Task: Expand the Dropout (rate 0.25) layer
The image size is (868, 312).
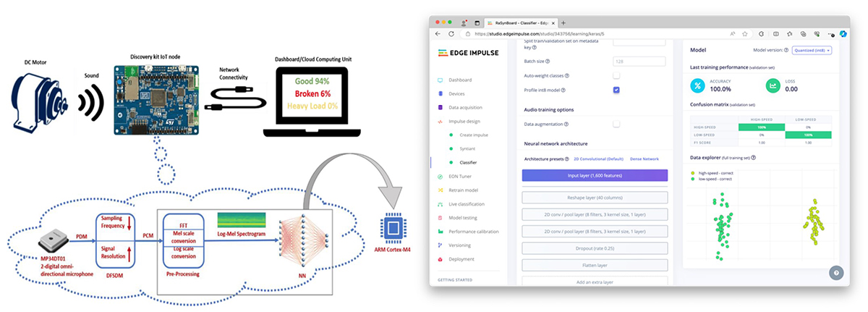Action: [595, 248]
